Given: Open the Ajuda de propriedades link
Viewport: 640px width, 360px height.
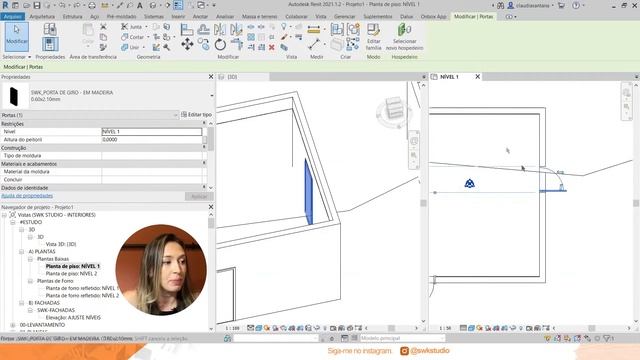Looking at the screenshot, I should [27, 196].
